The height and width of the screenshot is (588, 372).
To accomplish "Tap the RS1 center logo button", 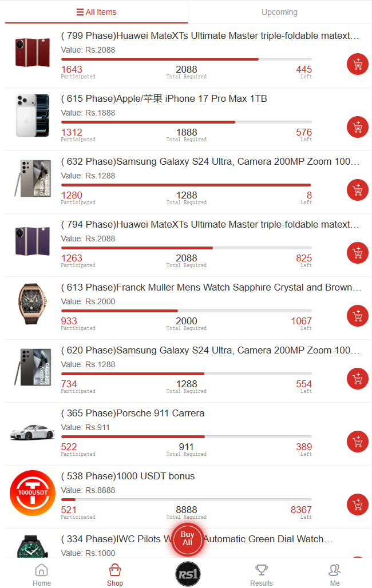I will 188,574.
